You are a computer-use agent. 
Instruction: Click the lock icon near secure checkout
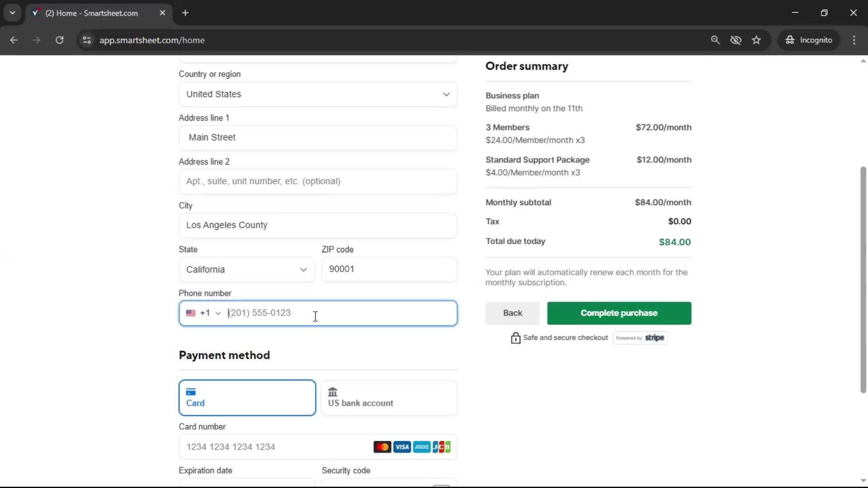pyautogui.click(x=515, y=338)
